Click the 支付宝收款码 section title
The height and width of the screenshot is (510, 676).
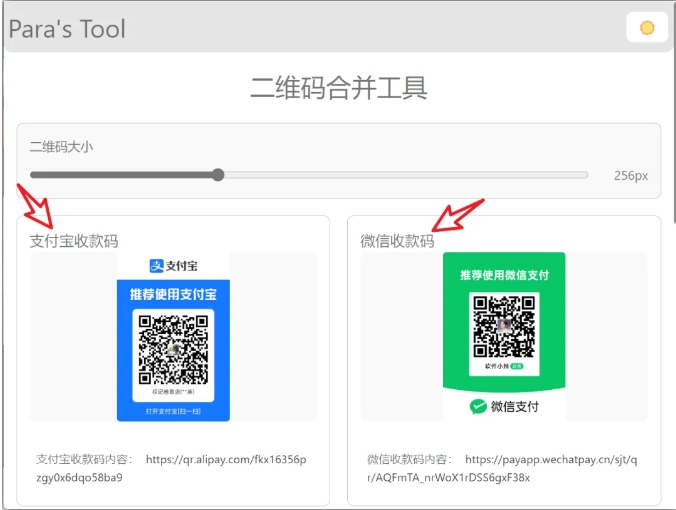point(74,241)
